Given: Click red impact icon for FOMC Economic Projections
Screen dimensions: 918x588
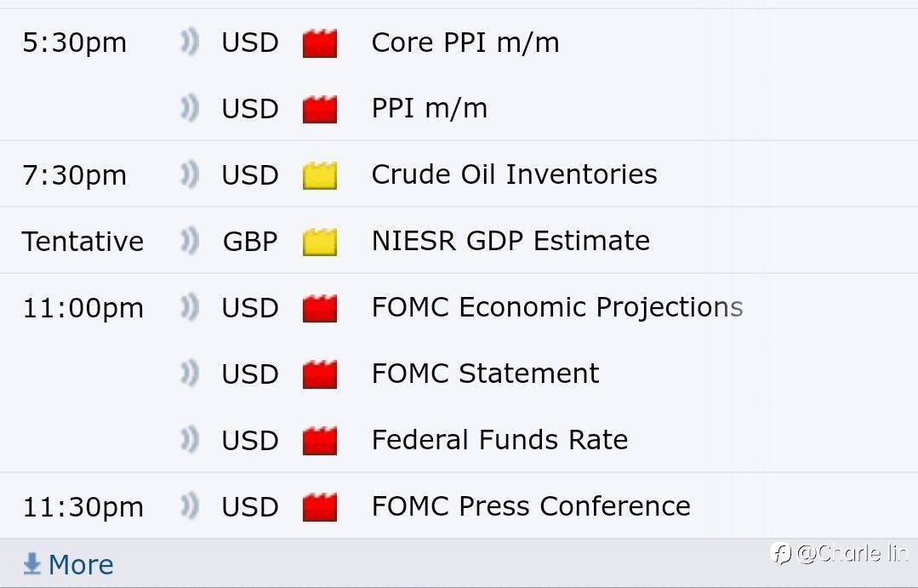Looking at the screenshot, I should tap(320, 309).
